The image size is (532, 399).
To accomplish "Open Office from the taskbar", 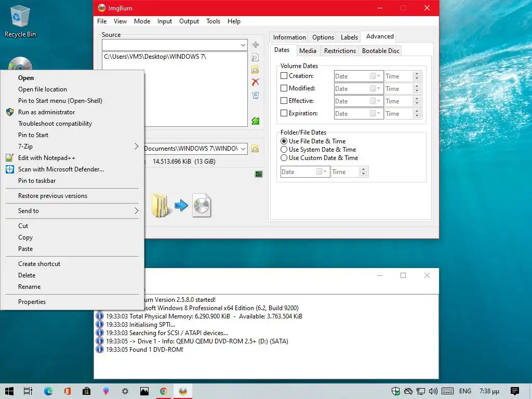I will click(67, 391).
